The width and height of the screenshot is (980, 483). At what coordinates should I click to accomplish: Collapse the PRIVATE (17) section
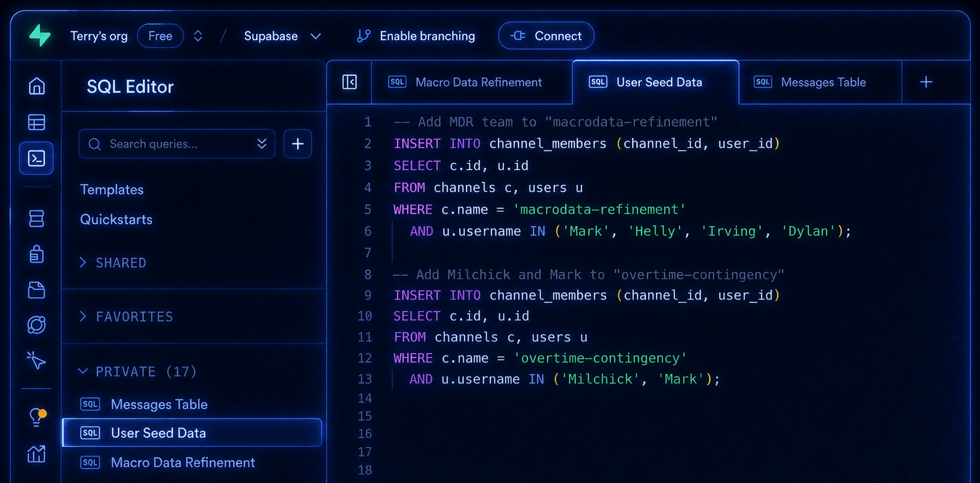137,371
